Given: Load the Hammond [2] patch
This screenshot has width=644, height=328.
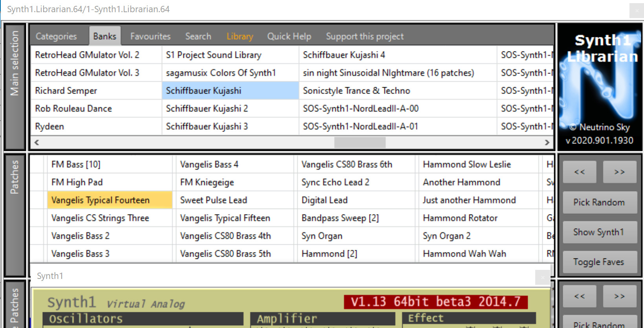Looking at the screenshot, I should (x=356, y=254).
